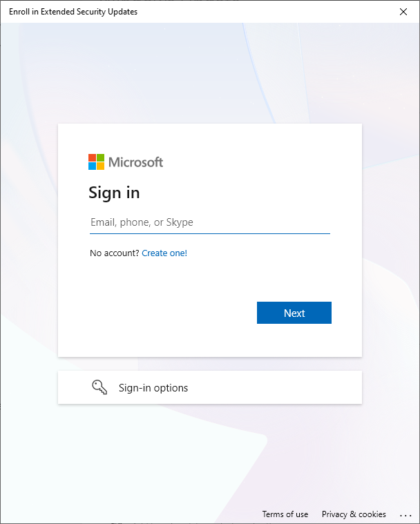Click the green square of Microsoft logo
Viewport: 420px width, 524px height.
click(x=100, y=157)
